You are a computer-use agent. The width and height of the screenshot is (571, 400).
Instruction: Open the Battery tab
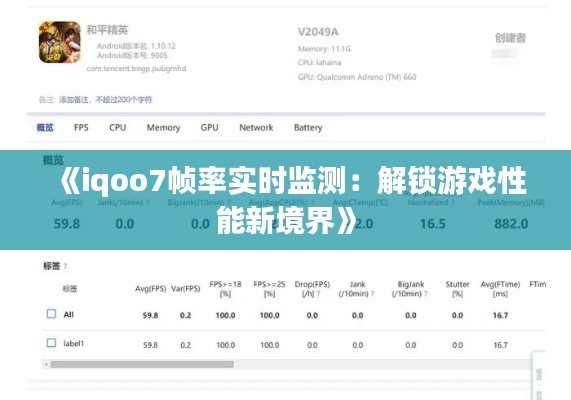[308, 128]
